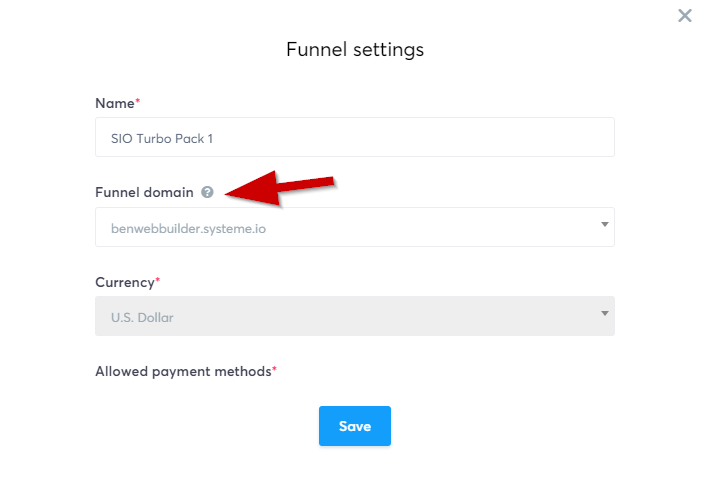The height and width of the screenshot is (485, 703).
Task: Select the red arrow pointing at Funnel domain
Action: click(280, 188)
